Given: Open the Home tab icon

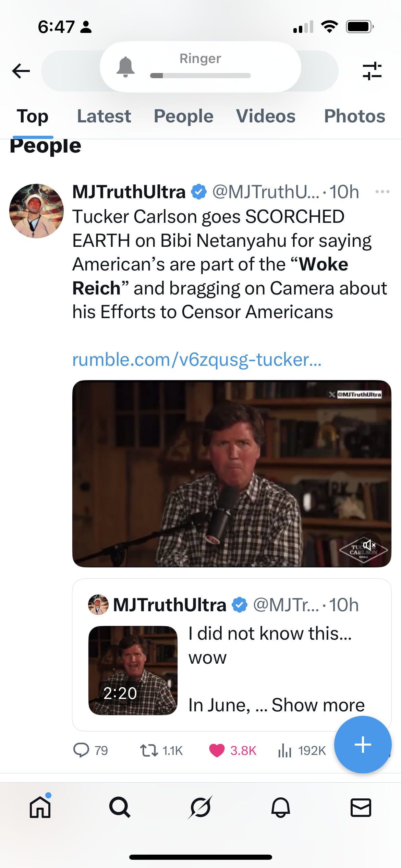Looking at the screenshot, I should point(40,807).
